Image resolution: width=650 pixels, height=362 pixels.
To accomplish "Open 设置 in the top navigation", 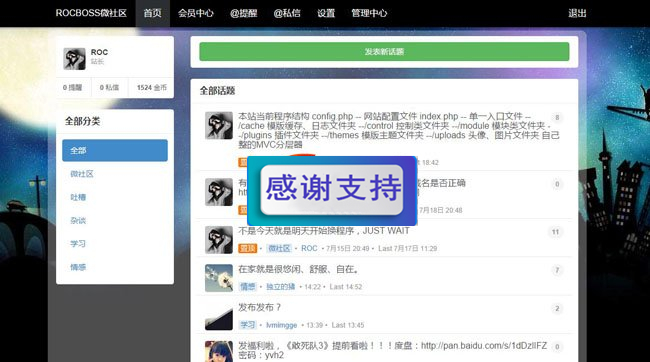I will [326, 13].
